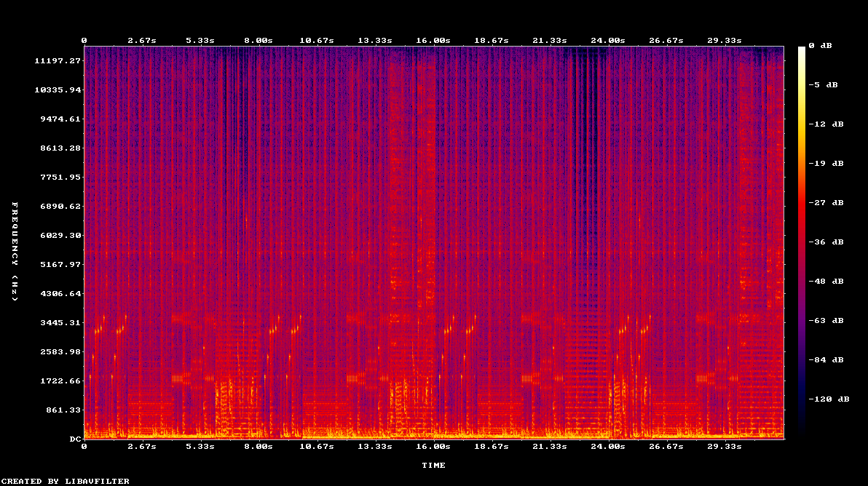868x486 pixels.
Task: Select the 5.33s label on top time axis
Action: click(x=200, y=41)
